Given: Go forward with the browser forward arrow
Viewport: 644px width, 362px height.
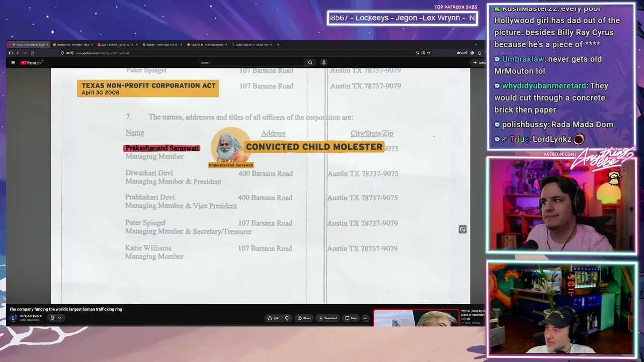Looking at the screenshot, I should (x=25, y=53).
